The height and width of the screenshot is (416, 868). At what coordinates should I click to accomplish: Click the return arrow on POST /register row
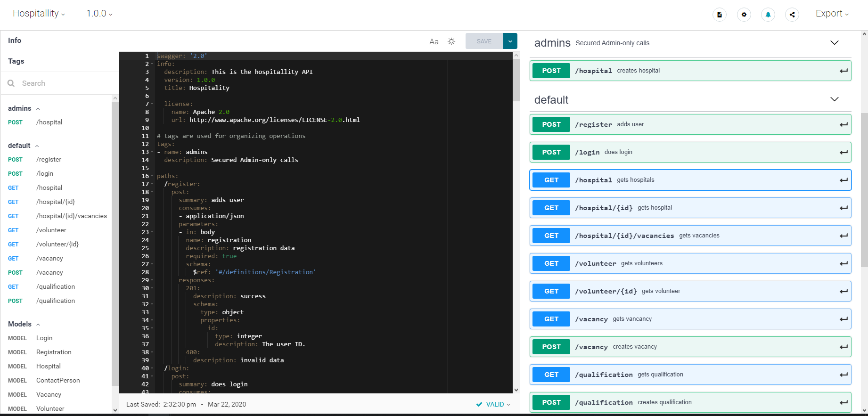(x=843, y=124)
